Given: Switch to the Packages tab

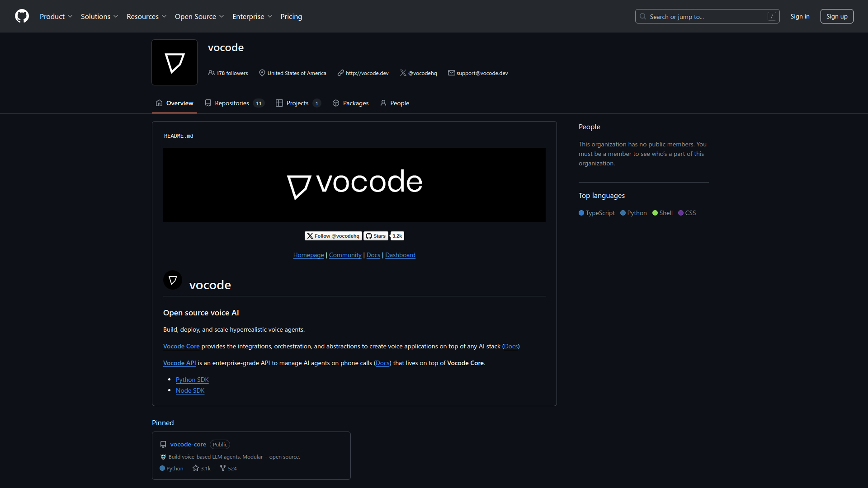Looking at the screenshot, I should [x=351, y=103].
